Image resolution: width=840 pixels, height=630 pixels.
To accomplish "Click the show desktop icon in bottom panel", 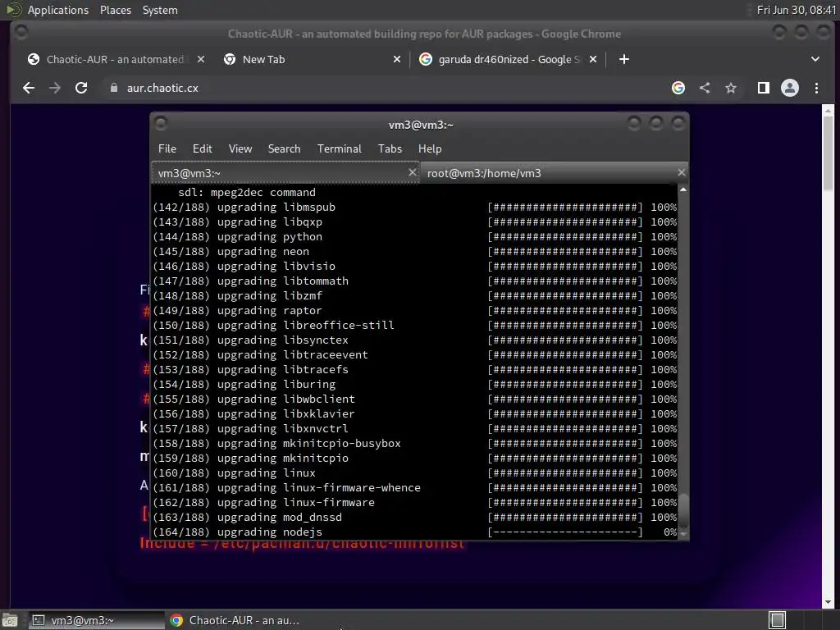I will pos(10,620).
